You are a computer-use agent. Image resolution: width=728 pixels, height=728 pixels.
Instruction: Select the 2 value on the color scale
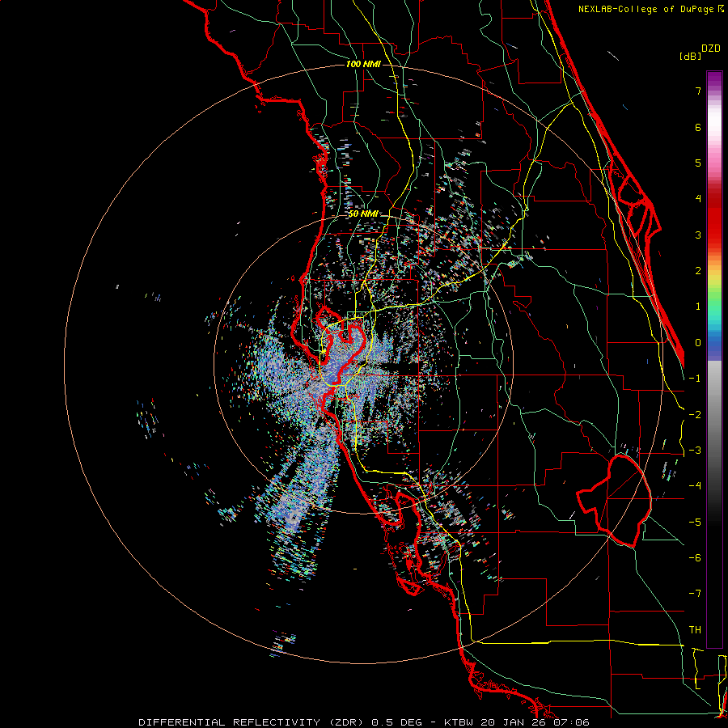pyautogui.click(x=698, y=271)
